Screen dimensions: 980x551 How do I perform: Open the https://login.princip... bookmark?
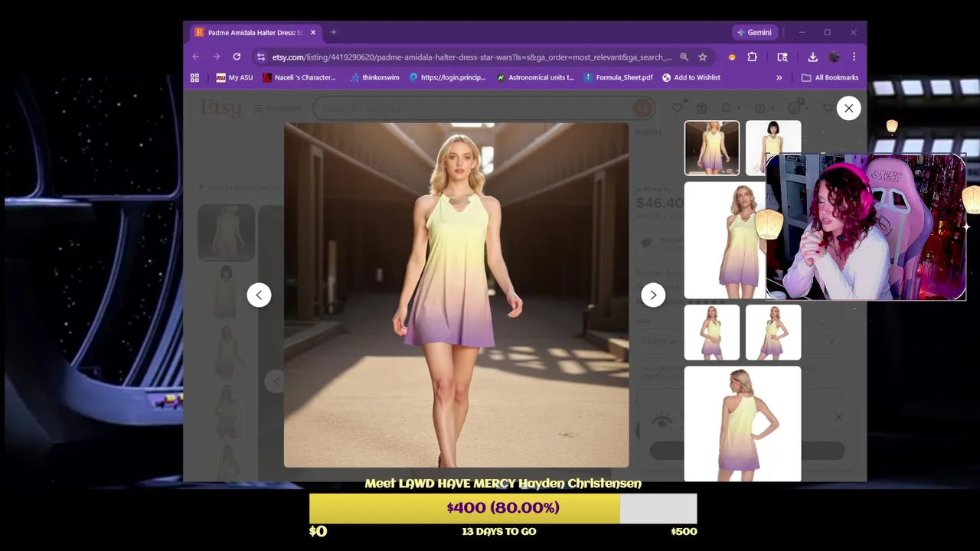tap(447, 77)
